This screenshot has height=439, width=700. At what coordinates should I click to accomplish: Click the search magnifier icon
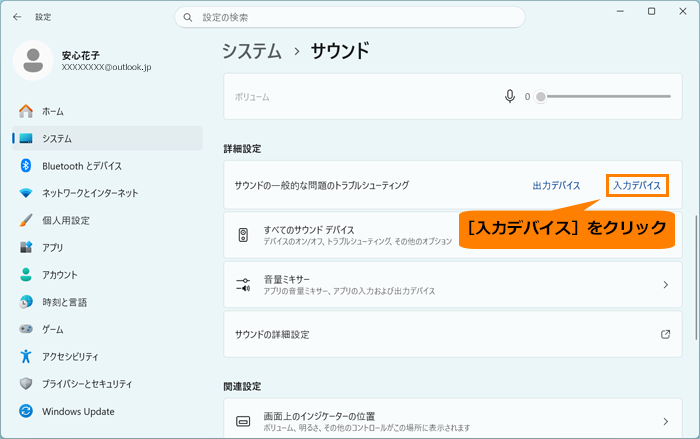point(188,17)
